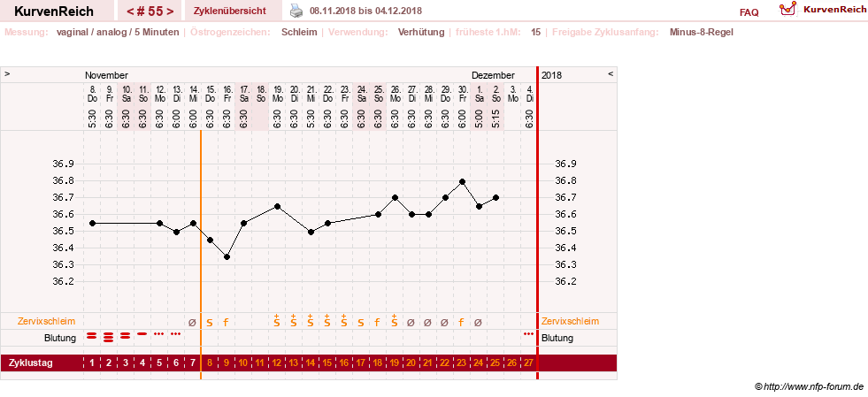Click cycle day 15 in Zyklustag row
The width and height of the screenshot is (868, 397).
point(327,363)
